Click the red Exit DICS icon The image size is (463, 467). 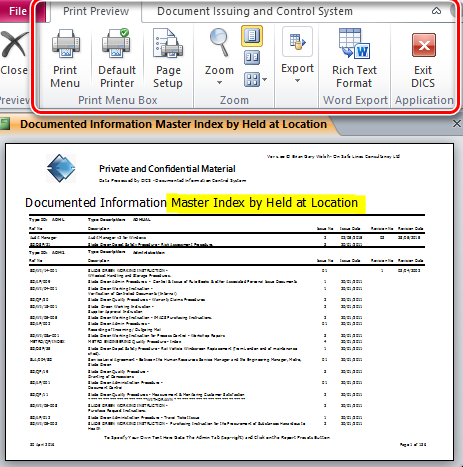424,45
